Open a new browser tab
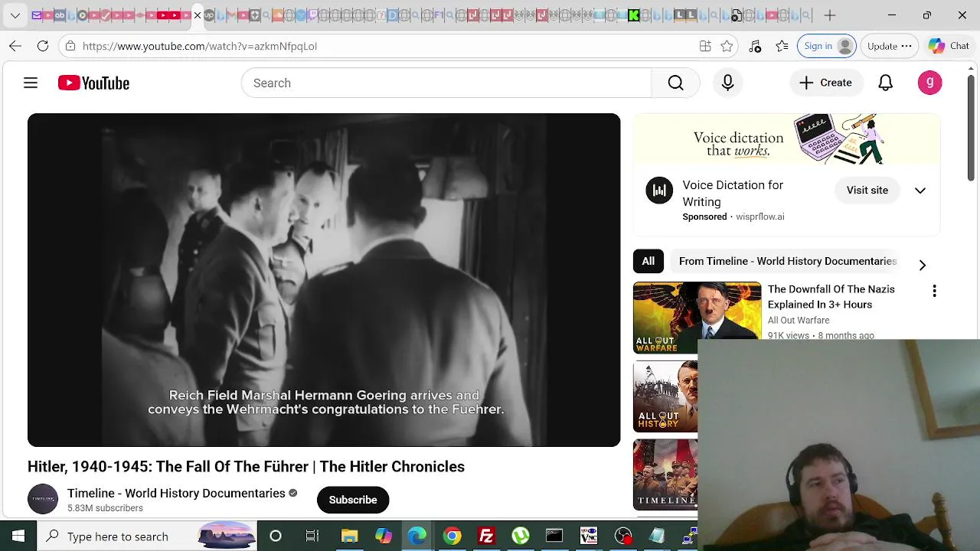This screenshot has width=980, height=551. 830,15
